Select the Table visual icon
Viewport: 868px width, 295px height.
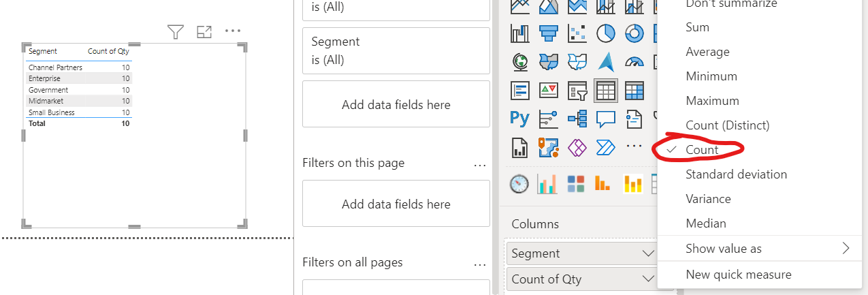[x=606, y=90]
